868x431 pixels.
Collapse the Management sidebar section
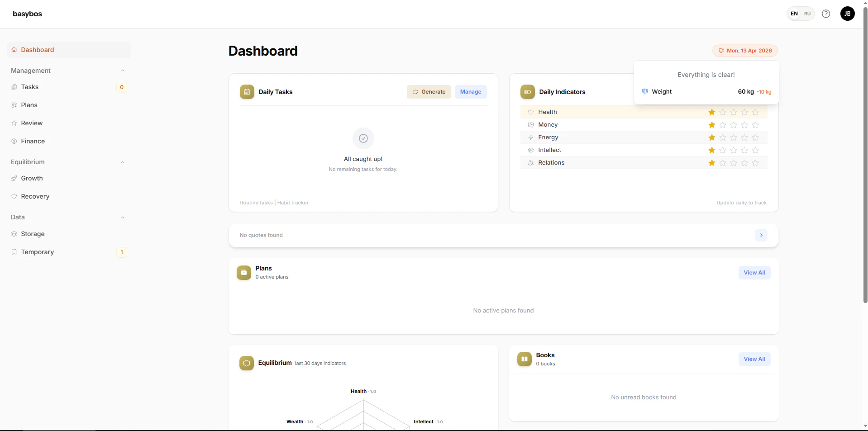pos(123,71)
